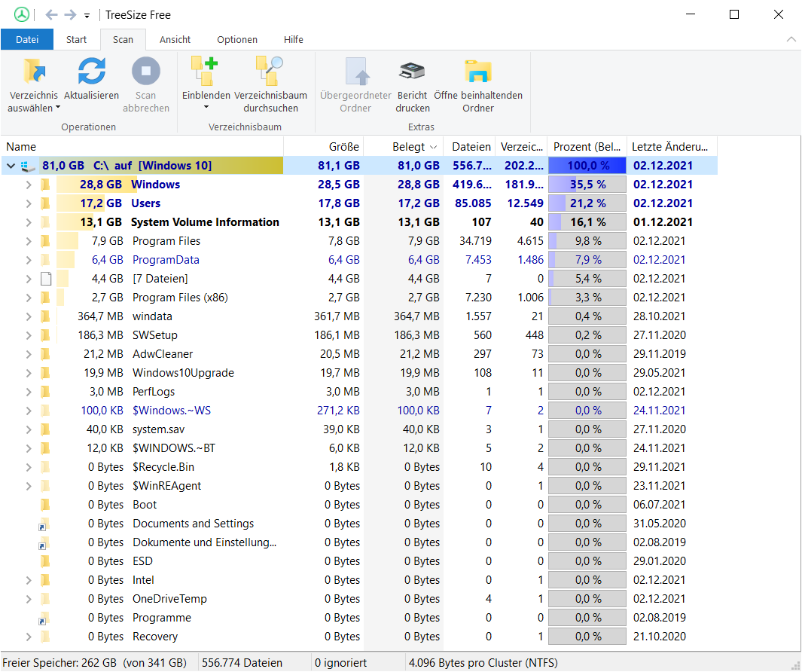Click the Scan abbrechen stop icon
This screenshot has width=802, height=672.
point(146,71)
